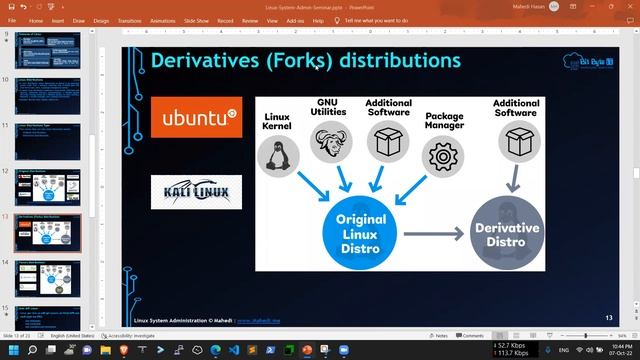
Task: Click the Mahedi Hasan account avatar
Action: click(554, 7)
